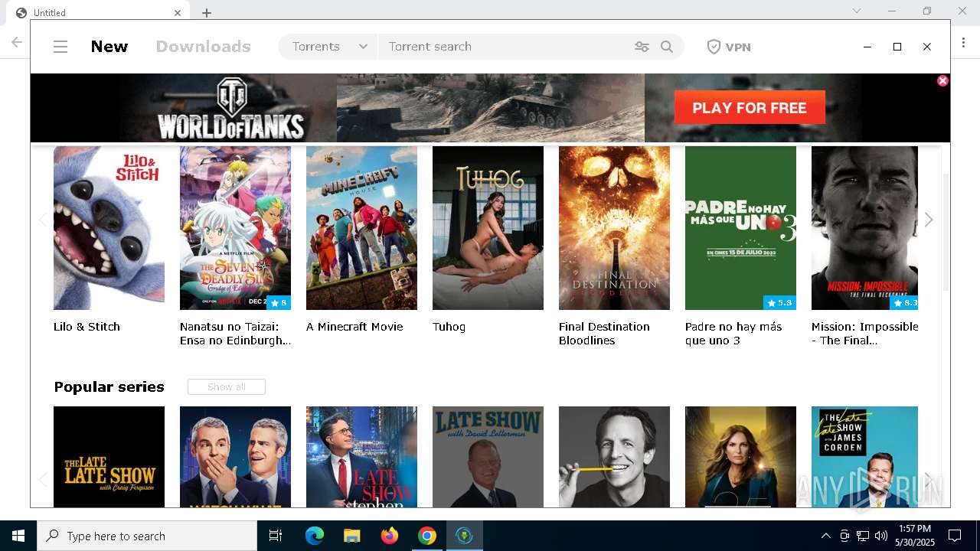Click the PLAY FOR FREE button

750,107
